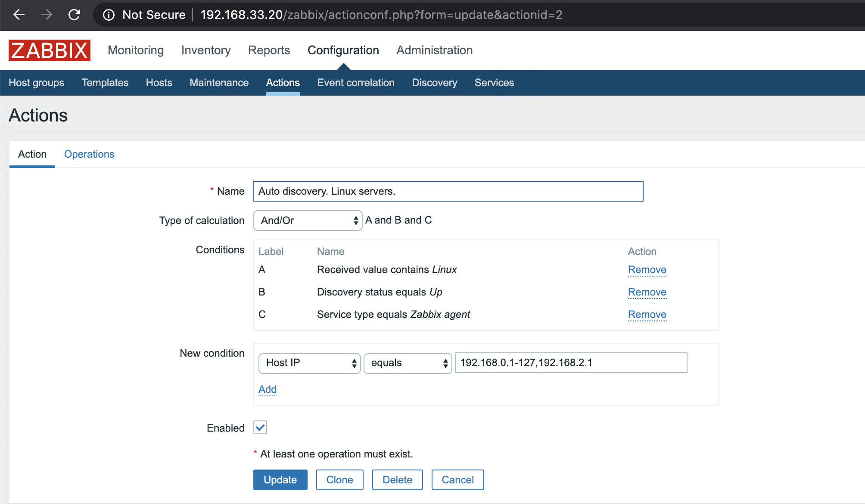This screenshot has height=504, width=865.
Task: Click the Zabbix logo
Action: [x=50, y=50]
